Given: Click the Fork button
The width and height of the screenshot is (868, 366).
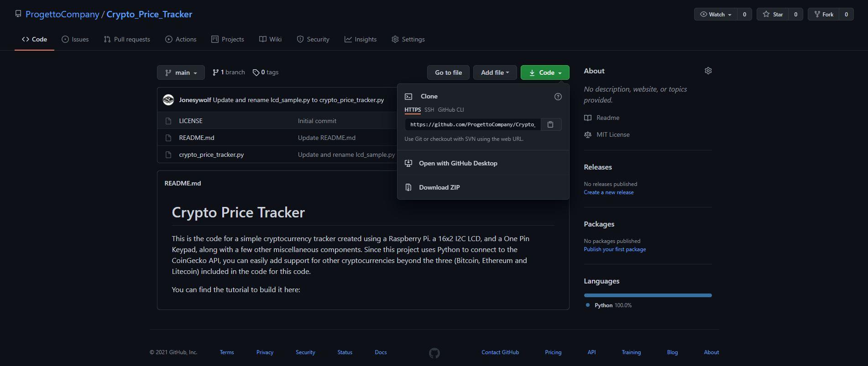Looking at the screenshot, I should point(824,14).
